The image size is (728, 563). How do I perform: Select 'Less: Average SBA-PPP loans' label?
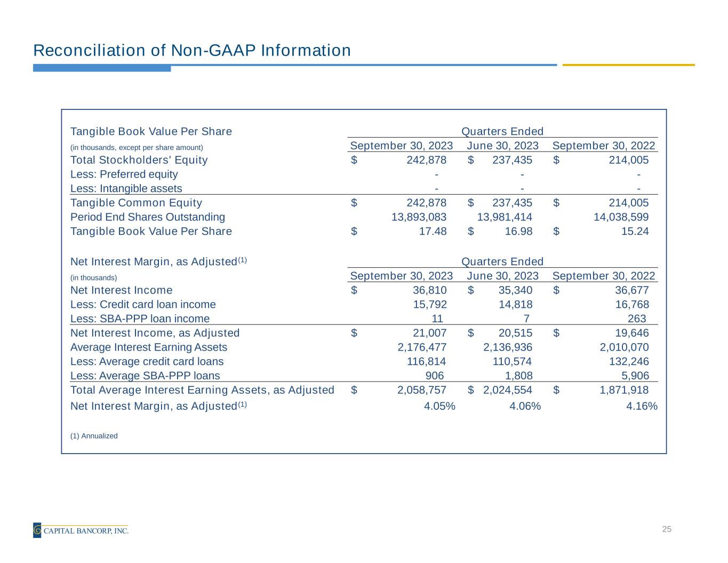coord(145,376)
